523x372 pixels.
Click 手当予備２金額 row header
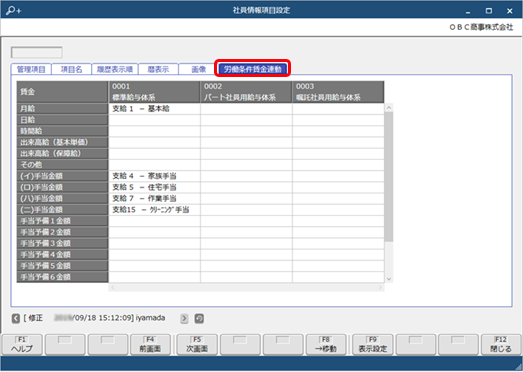tap(62, 232)
